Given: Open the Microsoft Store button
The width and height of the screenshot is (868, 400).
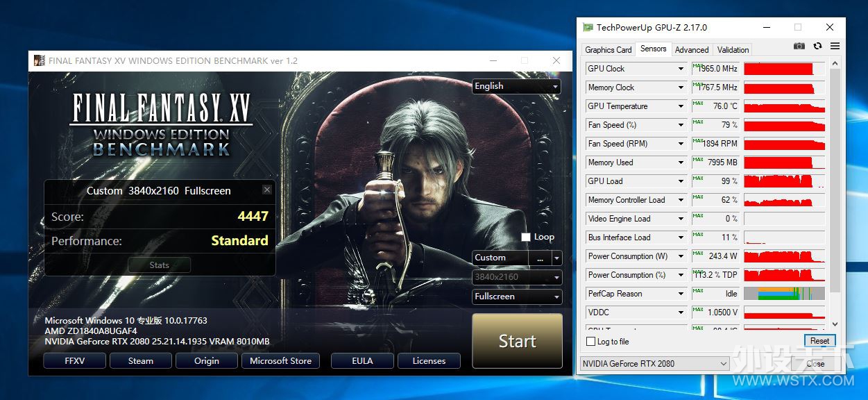Looking at the screenshot, I should [x=281, y=361].
